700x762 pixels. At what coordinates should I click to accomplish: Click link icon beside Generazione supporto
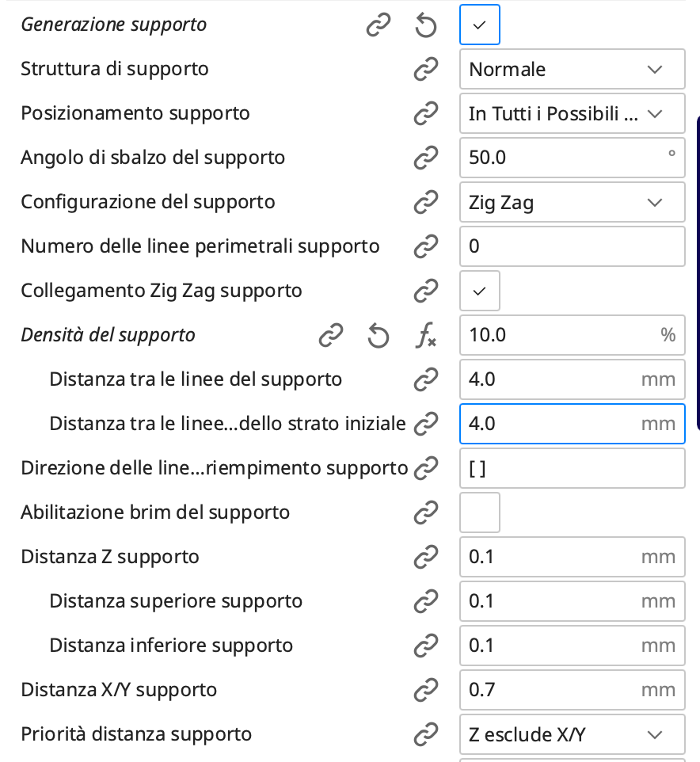(x=379, y=25)
